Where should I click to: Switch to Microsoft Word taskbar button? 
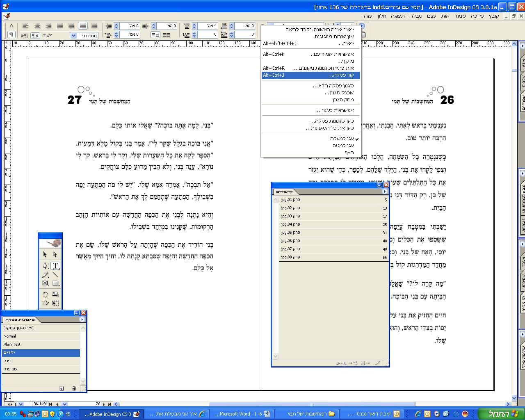point(241,414)
